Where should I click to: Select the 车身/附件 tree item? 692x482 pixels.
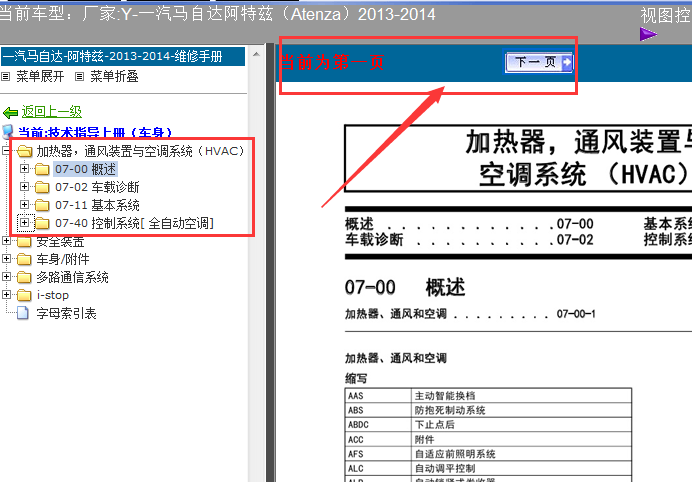click(x=63, y=259)
